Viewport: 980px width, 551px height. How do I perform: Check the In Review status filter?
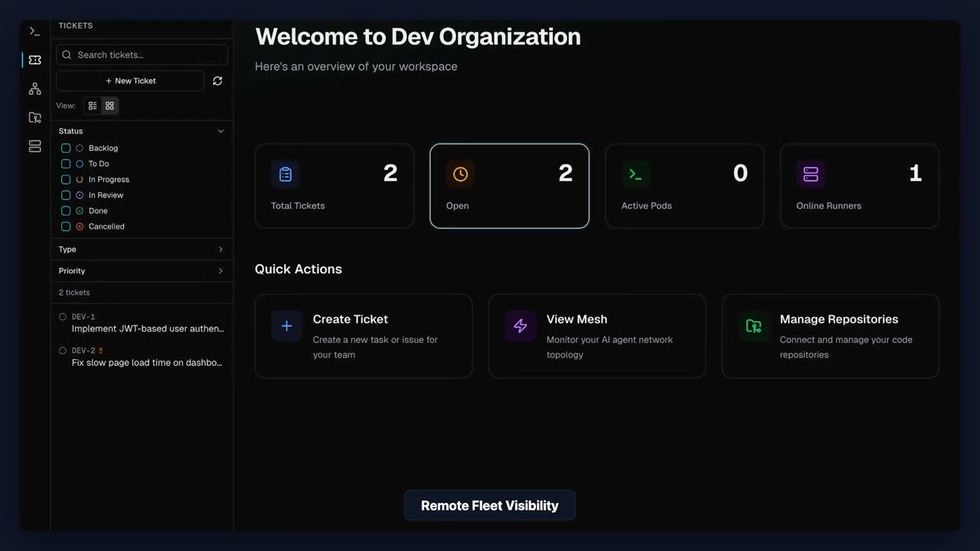[x=66, y=195]
